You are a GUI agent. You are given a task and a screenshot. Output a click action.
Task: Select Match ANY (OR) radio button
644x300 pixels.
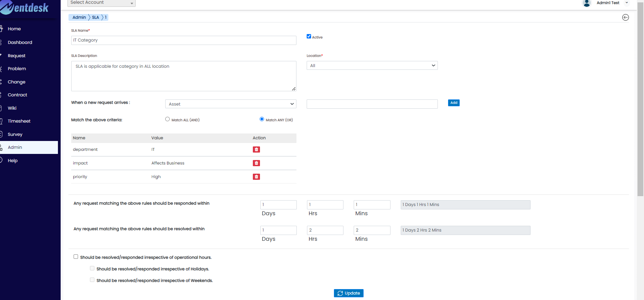(x=262, y=119)
